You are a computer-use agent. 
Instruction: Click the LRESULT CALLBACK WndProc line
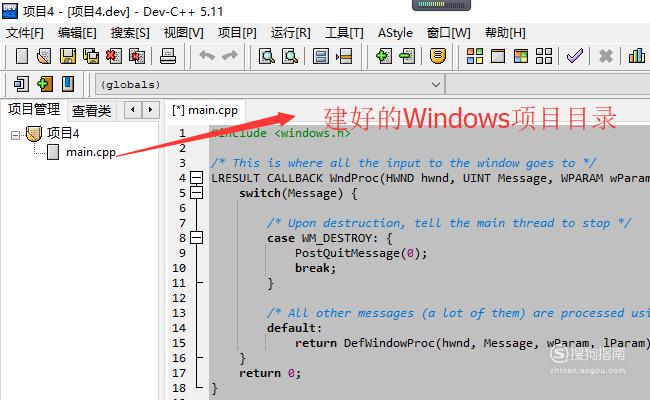(430, 178)
